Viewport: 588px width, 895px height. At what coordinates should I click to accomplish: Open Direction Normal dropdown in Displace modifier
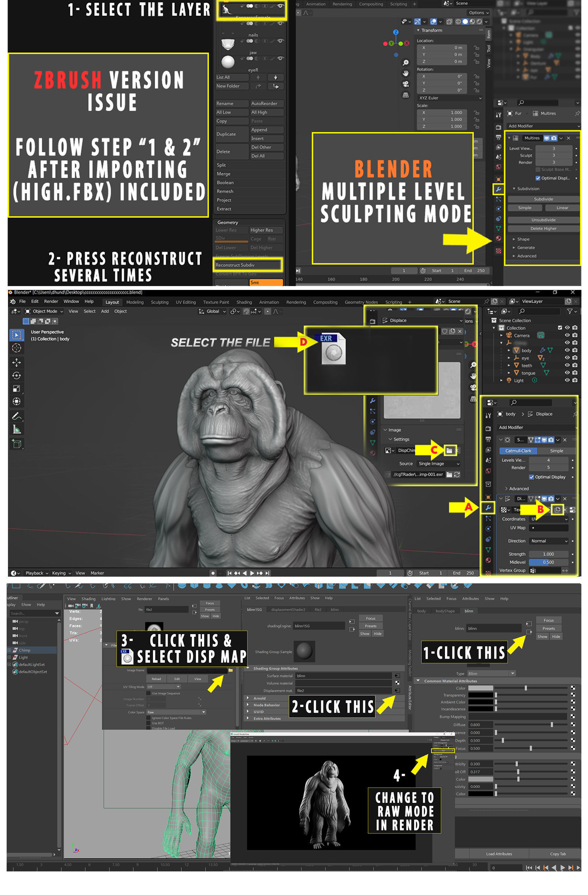(x=549, y=541)
